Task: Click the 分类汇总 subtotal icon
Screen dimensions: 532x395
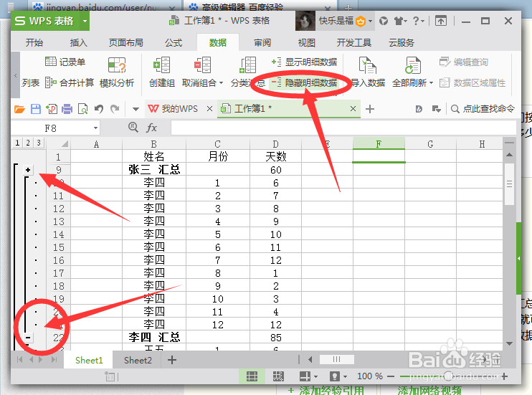Action: [248, 65]
